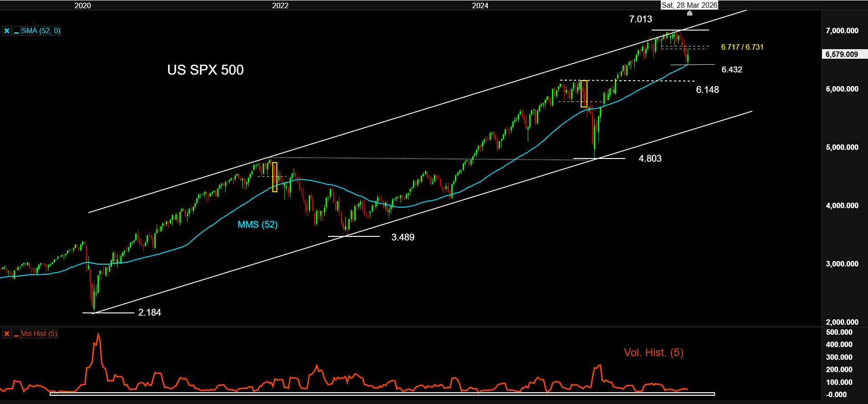868x404 pixels.
Task: Click the 2022 label on the time axis
Action: (280, 5)
